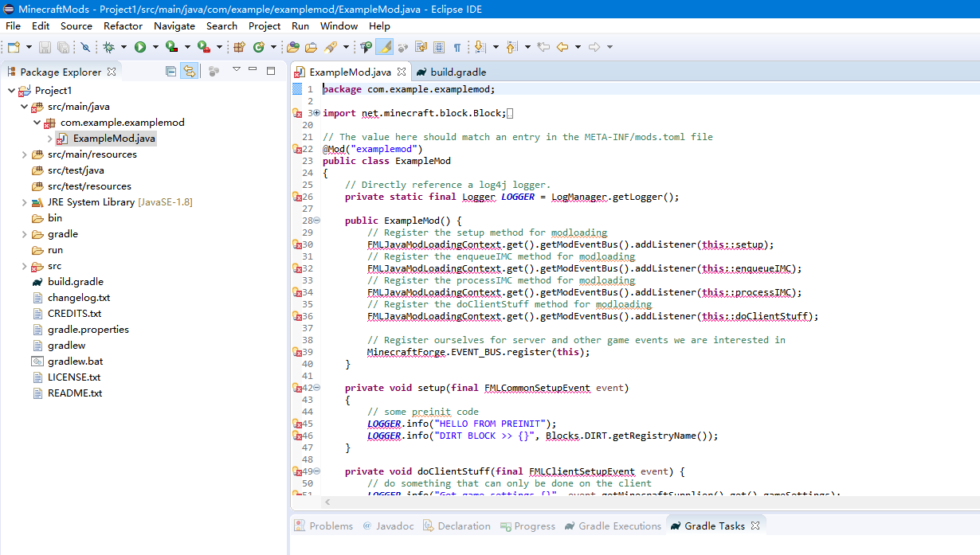
Task: Switch to the build.gradle editor tab
Action: coord(457,72)
